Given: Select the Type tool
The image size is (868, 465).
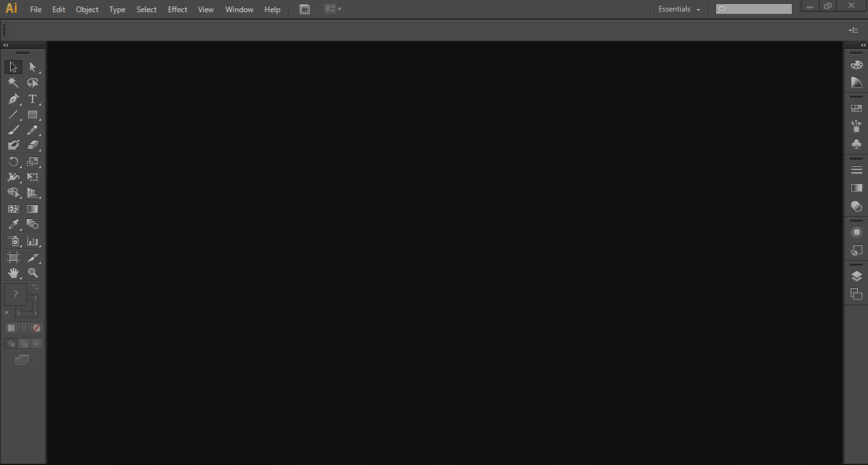Looking at the screenshot, I should point(33,99).
